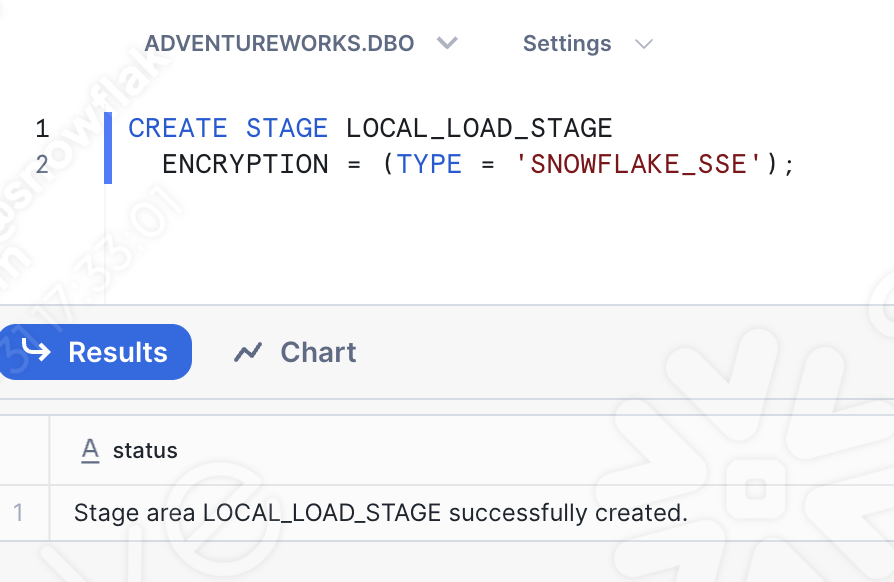Click the ENCRYPTION keyword in the query
Screen dimensions: 894x582
[x=244, y=164]
